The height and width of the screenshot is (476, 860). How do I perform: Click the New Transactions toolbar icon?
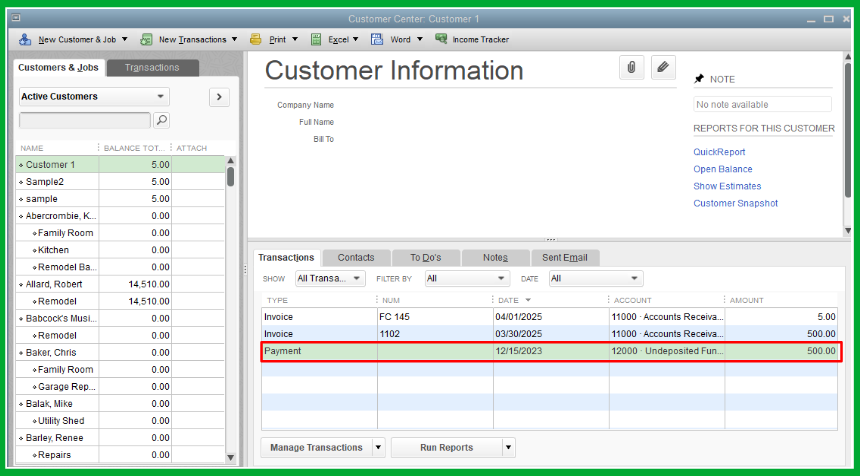147,40
